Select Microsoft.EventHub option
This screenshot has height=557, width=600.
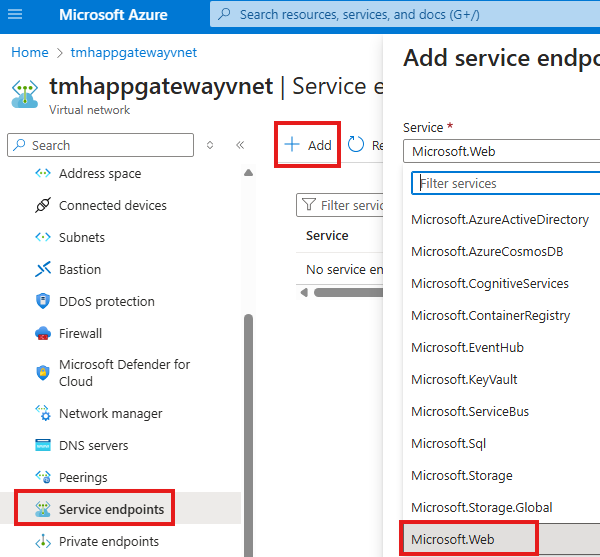click(x=467, y=348)
